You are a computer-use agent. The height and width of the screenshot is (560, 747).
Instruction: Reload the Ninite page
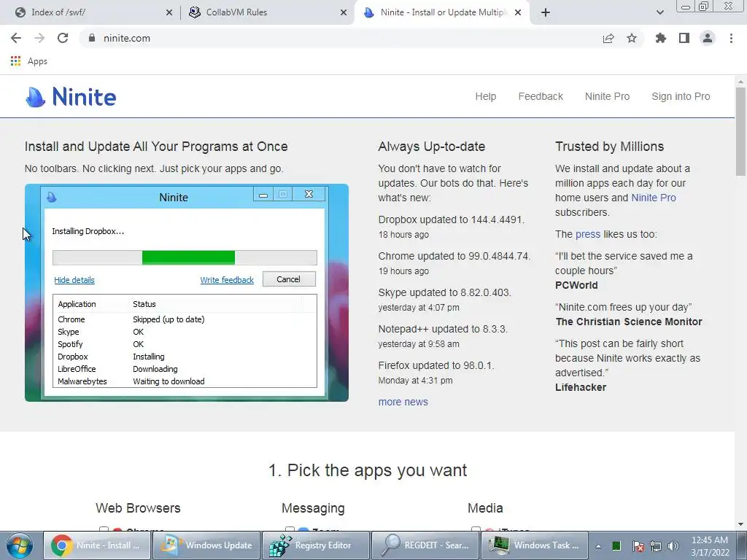[63, 38]
